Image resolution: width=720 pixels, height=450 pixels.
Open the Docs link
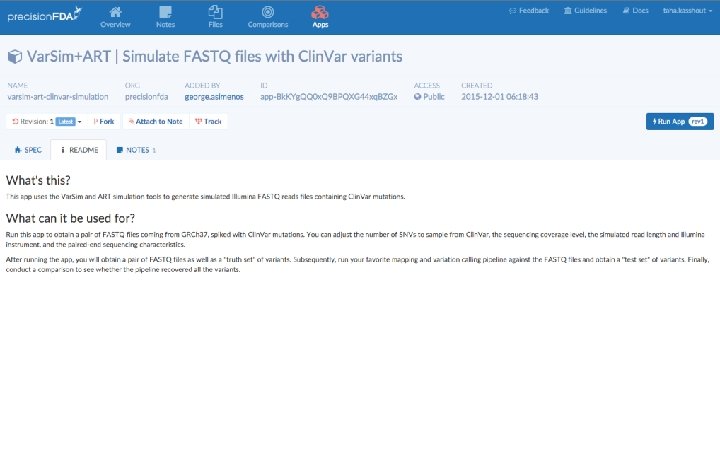[636, 11]
